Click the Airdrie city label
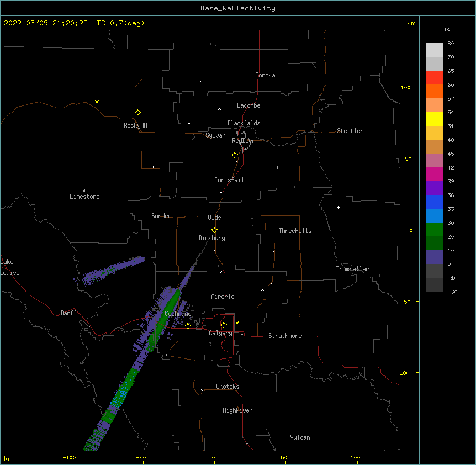 click(x=223, y=297)
